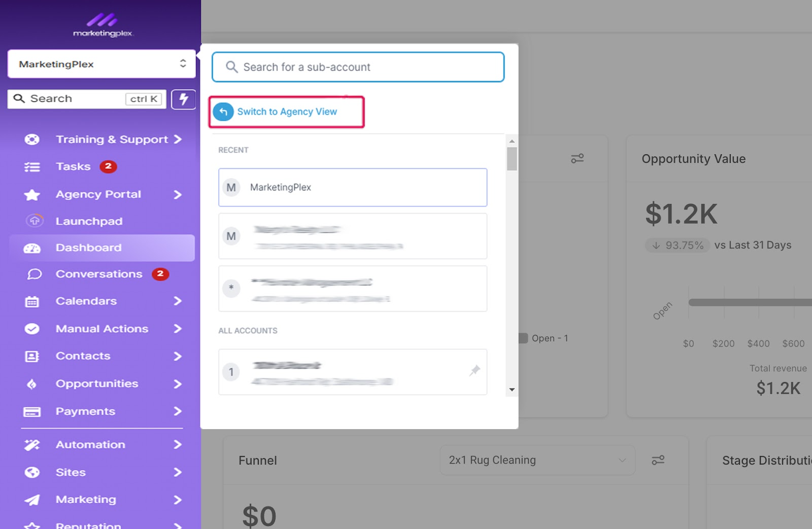Expand the Calendars chevron
The image size is (812, 529).
(x=178, y=301)
